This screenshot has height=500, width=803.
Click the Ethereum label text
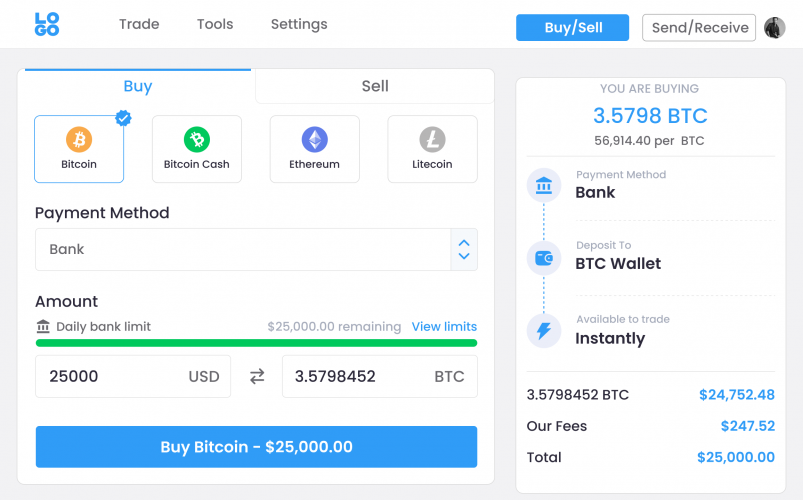[x=314, y=164]
